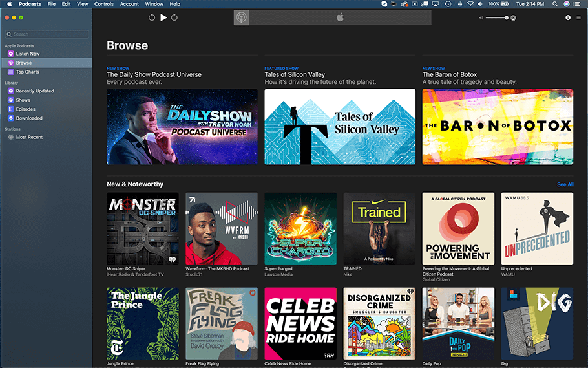588x368 pixels.
Task: Open the View menu
Action: coord(83,4)
